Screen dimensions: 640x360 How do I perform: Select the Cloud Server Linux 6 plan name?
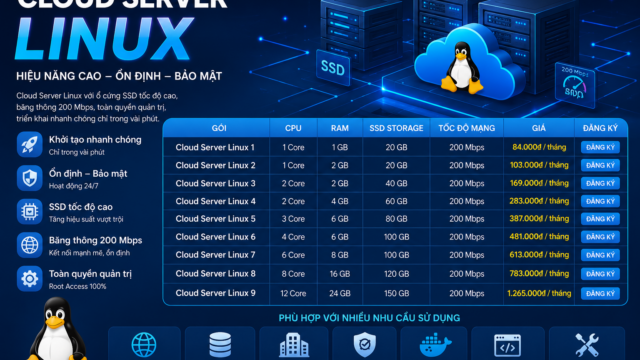point(216,237)
